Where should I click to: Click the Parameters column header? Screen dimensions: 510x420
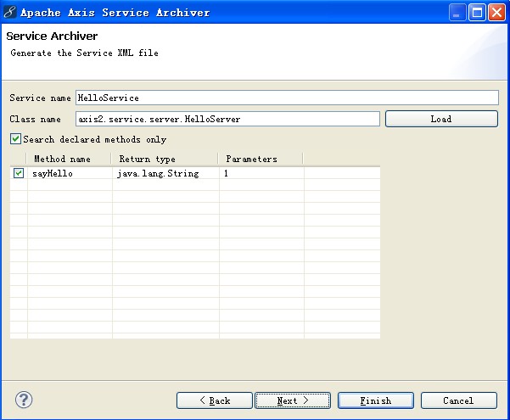(261, 159)
